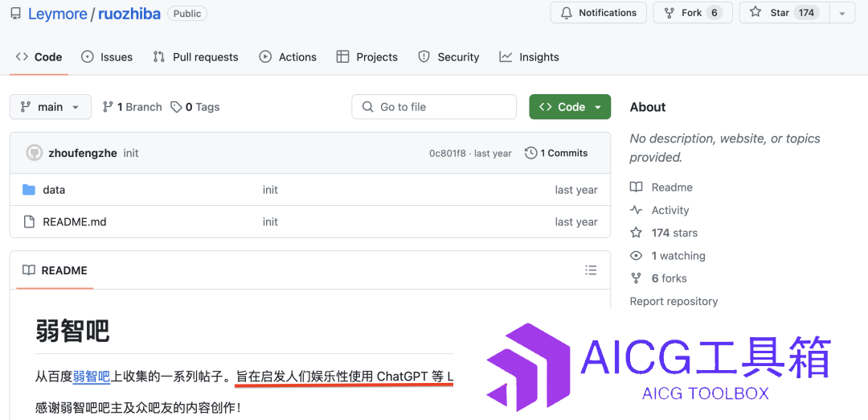The width and height of the screenshot is (868, 420).
Task: Fork this repository
Action: click(693, 13)
